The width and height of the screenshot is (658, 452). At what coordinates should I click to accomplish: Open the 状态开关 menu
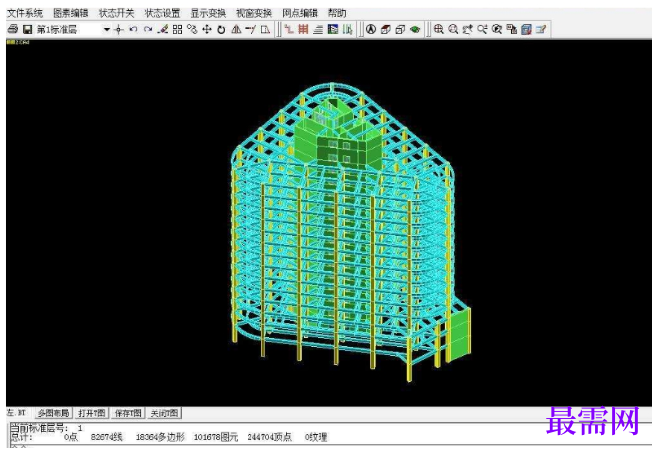pos(116,13)
